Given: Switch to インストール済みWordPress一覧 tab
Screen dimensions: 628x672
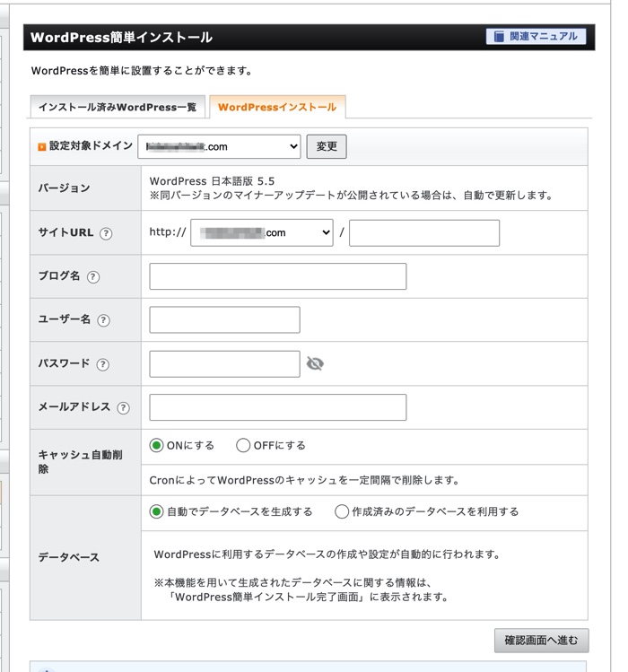Looking at the screenshot, I should coord(118,107).
